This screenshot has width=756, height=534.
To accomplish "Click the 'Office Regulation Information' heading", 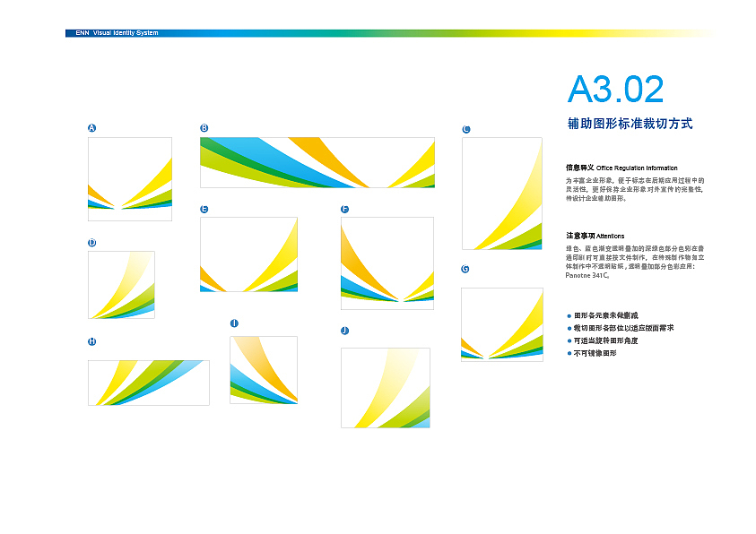I will click(x=637, y=168).
